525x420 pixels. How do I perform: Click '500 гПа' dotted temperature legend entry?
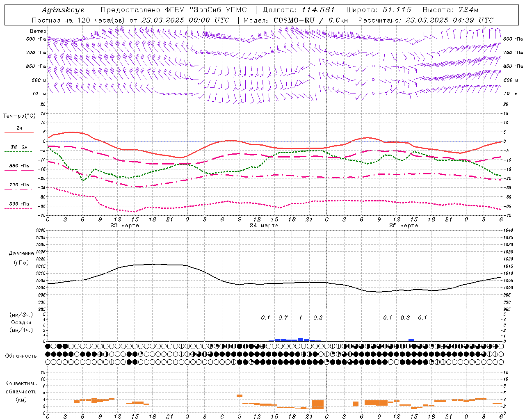point(19,204)
